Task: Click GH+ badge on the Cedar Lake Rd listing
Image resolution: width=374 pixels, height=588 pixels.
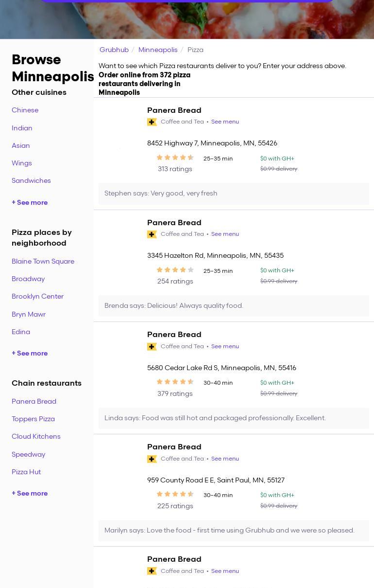Action: pos(152,347)
